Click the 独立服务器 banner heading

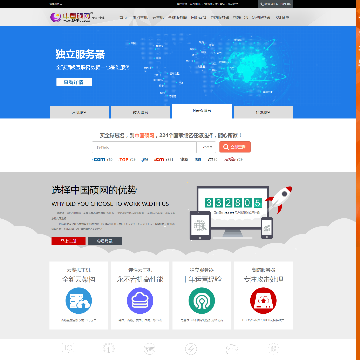point(81,54)
